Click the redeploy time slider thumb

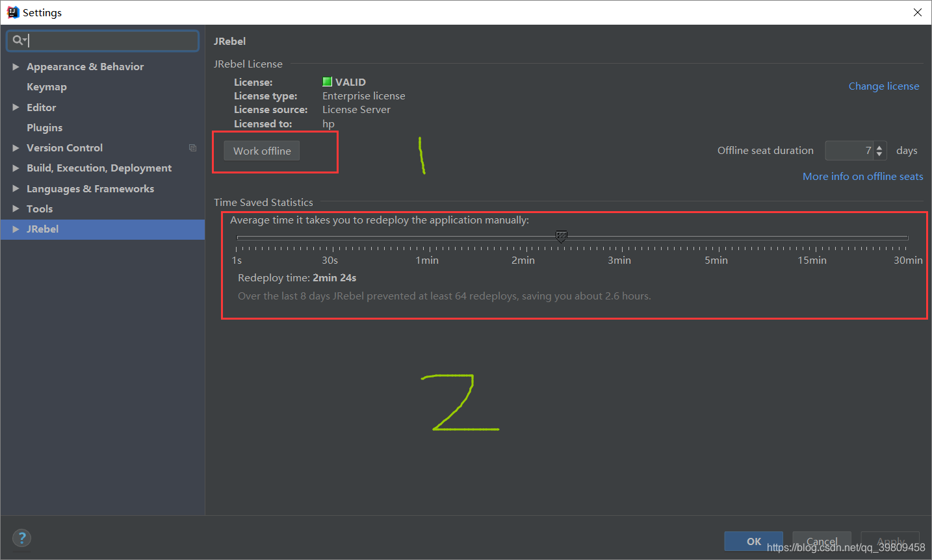point(562,236)
